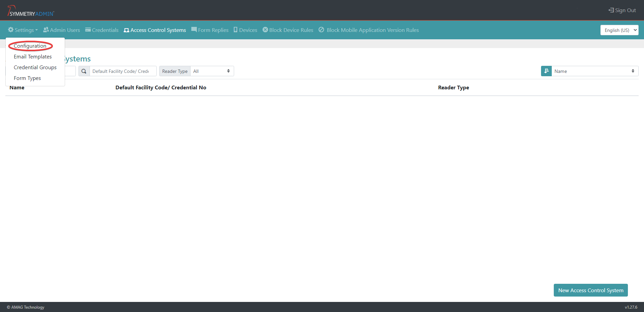Navigate to Devices page
The height and width of the screenshot is (312, 644).
point(246,30)
